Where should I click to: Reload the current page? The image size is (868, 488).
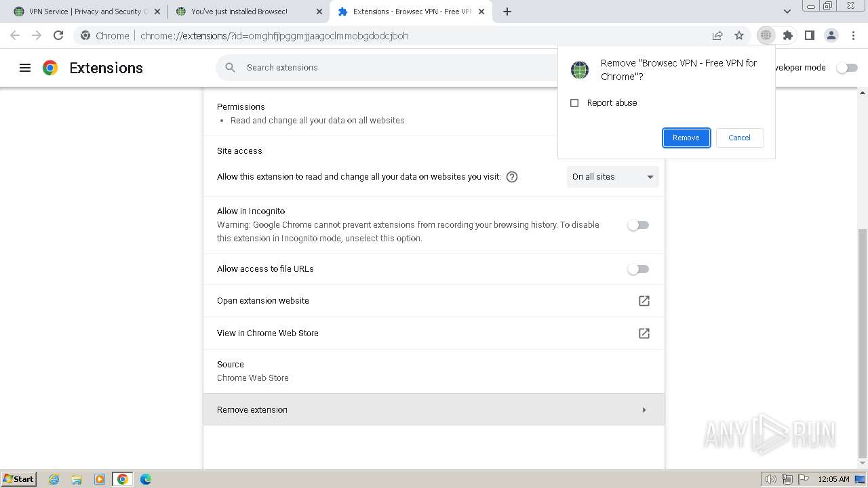(x=58, y=35)
